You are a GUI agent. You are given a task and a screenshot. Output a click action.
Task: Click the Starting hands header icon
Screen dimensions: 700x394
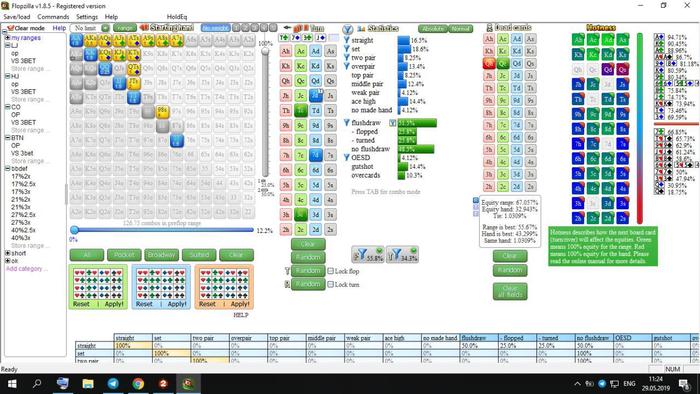coord(144,28)
